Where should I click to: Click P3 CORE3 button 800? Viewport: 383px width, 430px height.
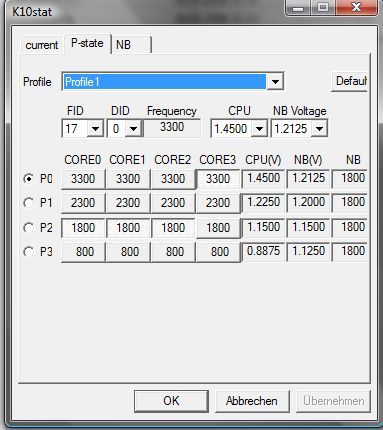(218, 252)
